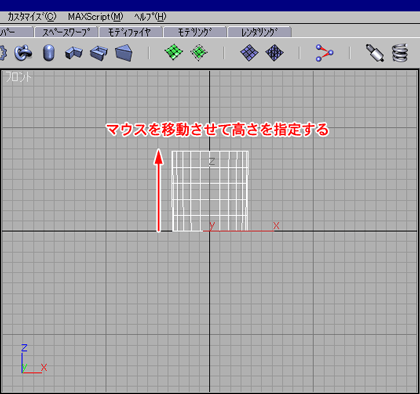This screenshot has width=420, height=394.
Task: Select the white wireframe cylinder in viewport
Action: click(x=210, y=191)
